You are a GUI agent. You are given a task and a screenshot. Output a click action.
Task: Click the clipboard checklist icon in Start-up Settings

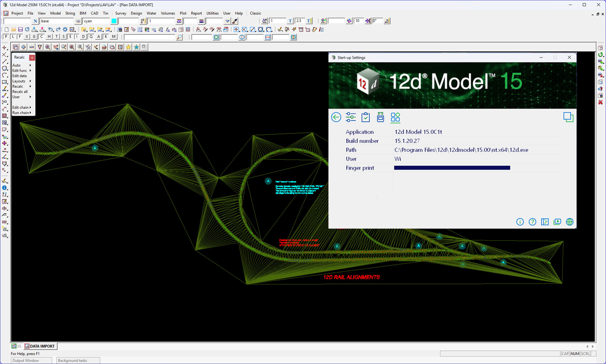365,117
